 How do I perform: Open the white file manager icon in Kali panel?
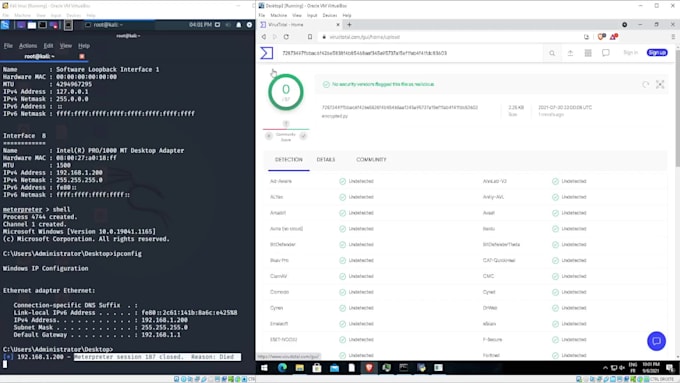coord(32,25)
